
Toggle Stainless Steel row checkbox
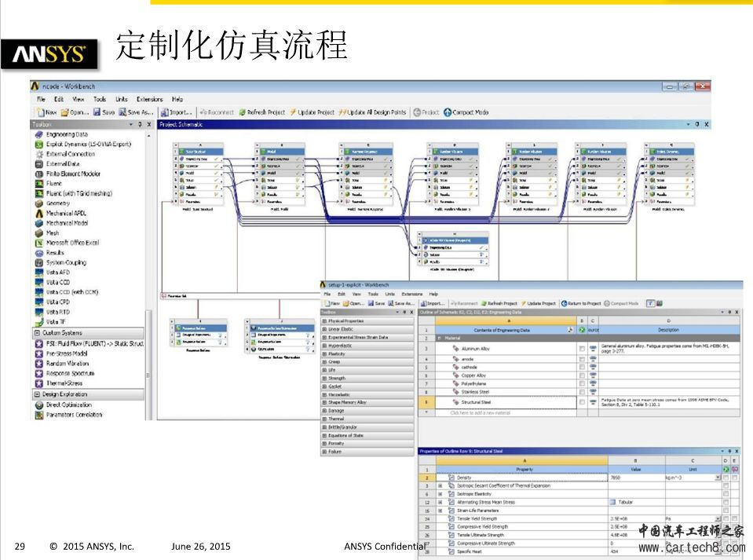point(582,392)
